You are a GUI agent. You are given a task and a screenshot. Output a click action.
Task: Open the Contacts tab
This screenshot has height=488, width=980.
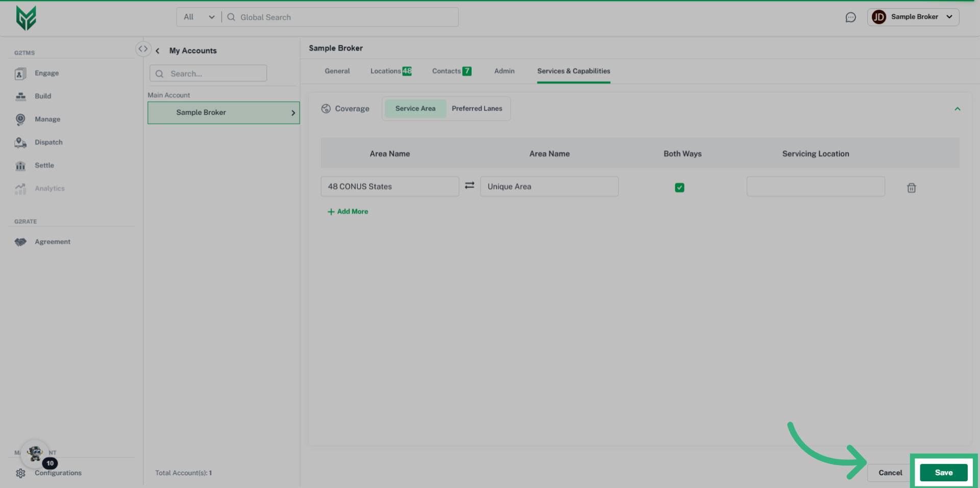(x=451, y=71)
